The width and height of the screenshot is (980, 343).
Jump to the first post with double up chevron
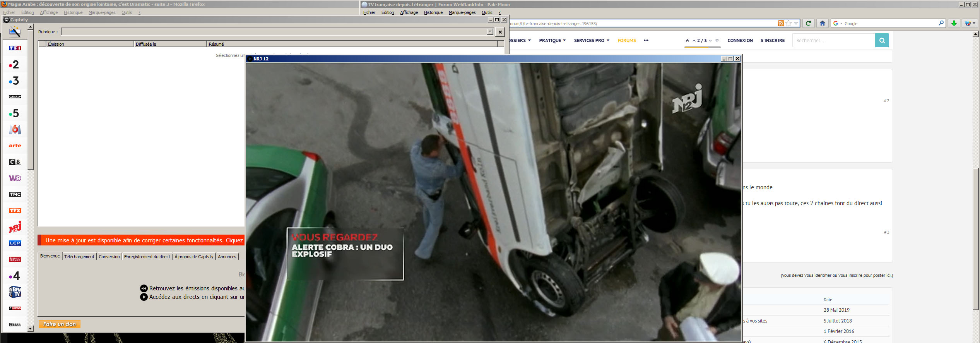tap(687, 40)
